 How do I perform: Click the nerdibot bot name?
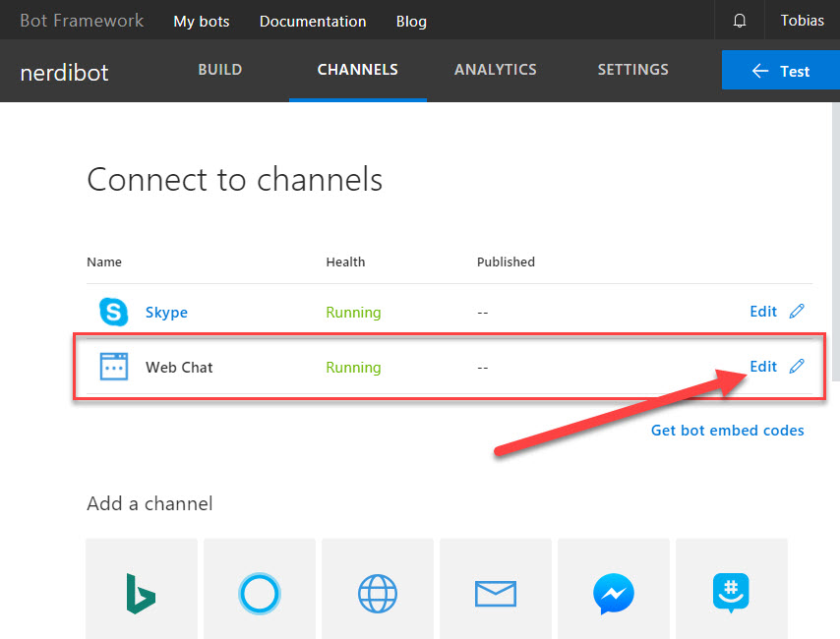64,73
